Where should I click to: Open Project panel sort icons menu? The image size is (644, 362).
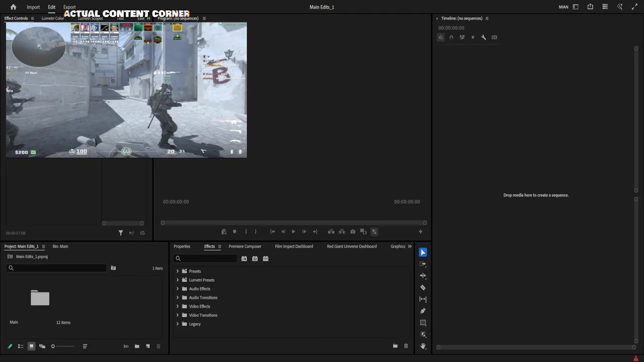click(85, 346)
